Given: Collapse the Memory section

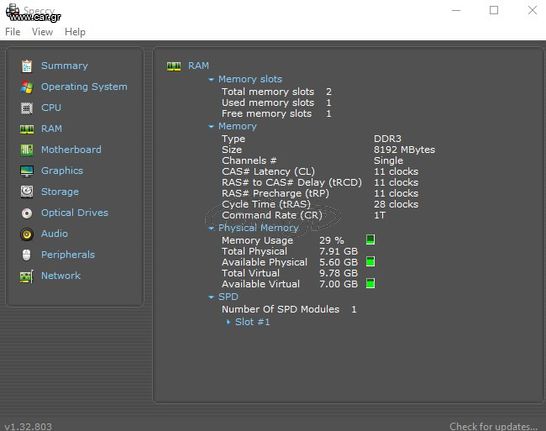Looking at the screenshot, I should 211,126.
